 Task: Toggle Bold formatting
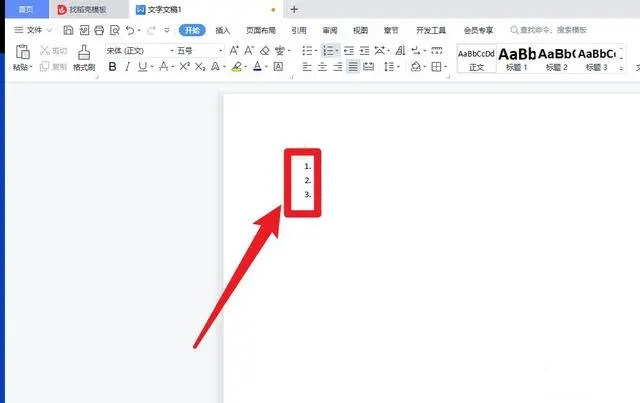(x=112, y=66)
